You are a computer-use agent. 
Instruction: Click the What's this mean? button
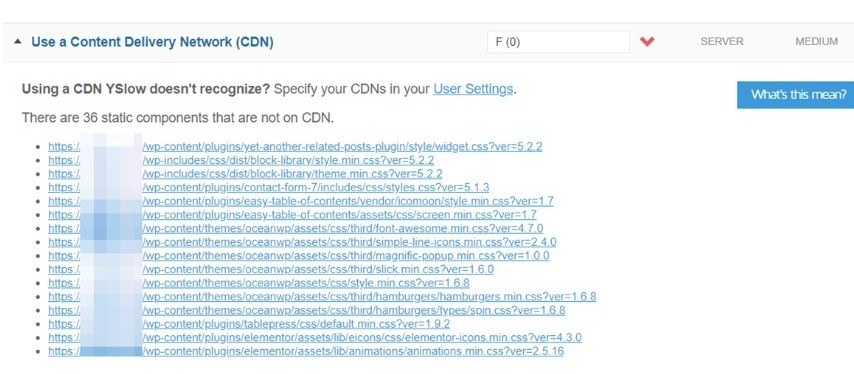[795, 95]
